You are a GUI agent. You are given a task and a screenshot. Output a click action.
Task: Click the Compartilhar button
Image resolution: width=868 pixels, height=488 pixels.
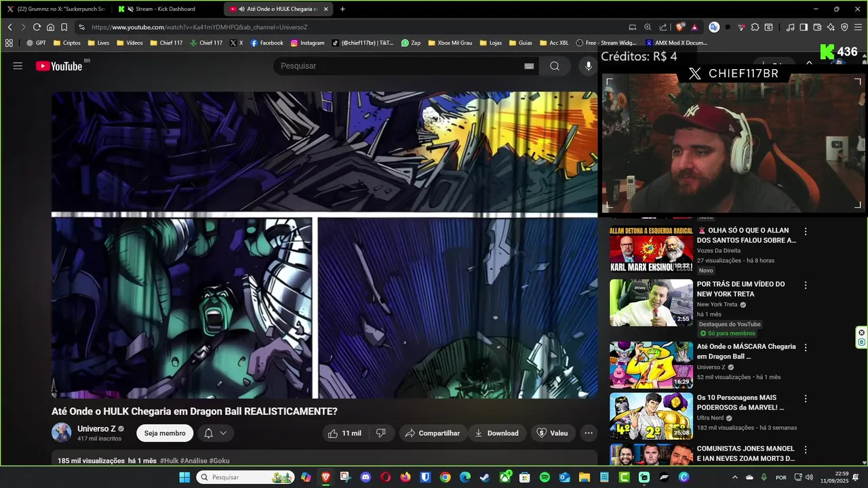coord(432,433)
